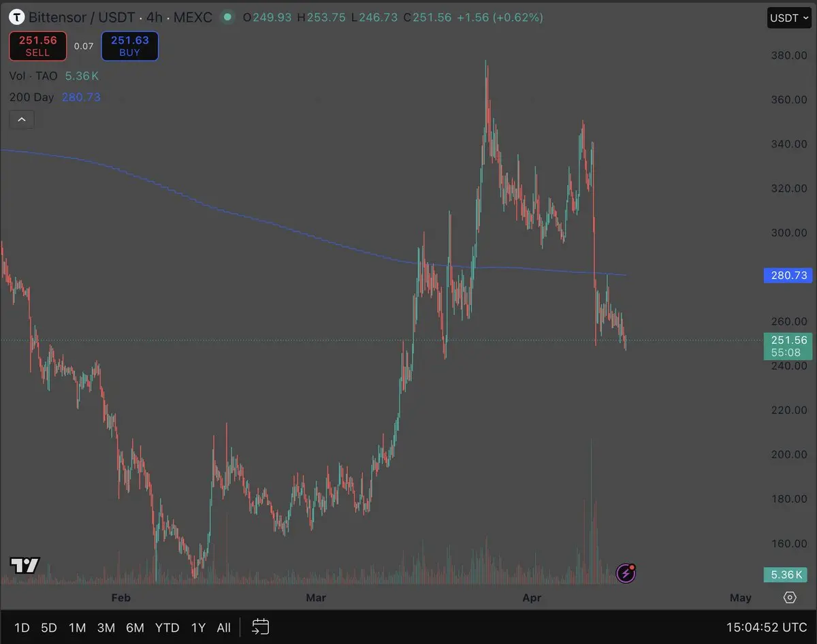This screenshot has height=644, width=817.
Task: Click the red SELL 251.56 button
Action: click(38, 46)
